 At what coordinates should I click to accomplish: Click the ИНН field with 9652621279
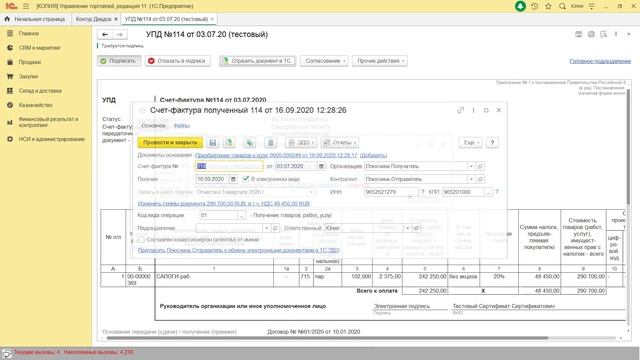point(391,192)
